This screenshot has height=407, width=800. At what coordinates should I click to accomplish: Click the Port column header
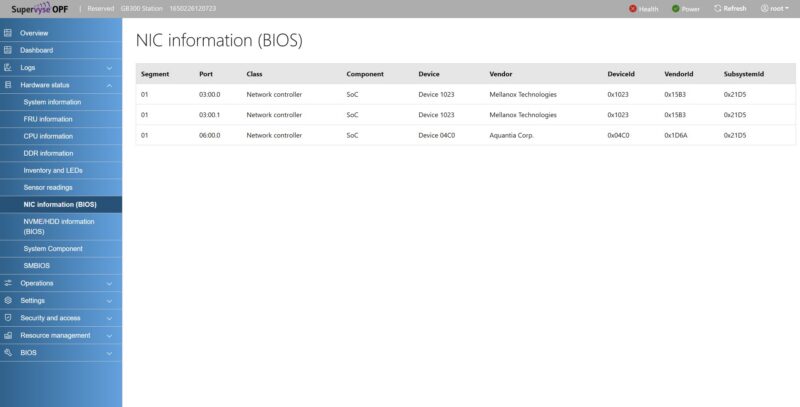point(206,74)
